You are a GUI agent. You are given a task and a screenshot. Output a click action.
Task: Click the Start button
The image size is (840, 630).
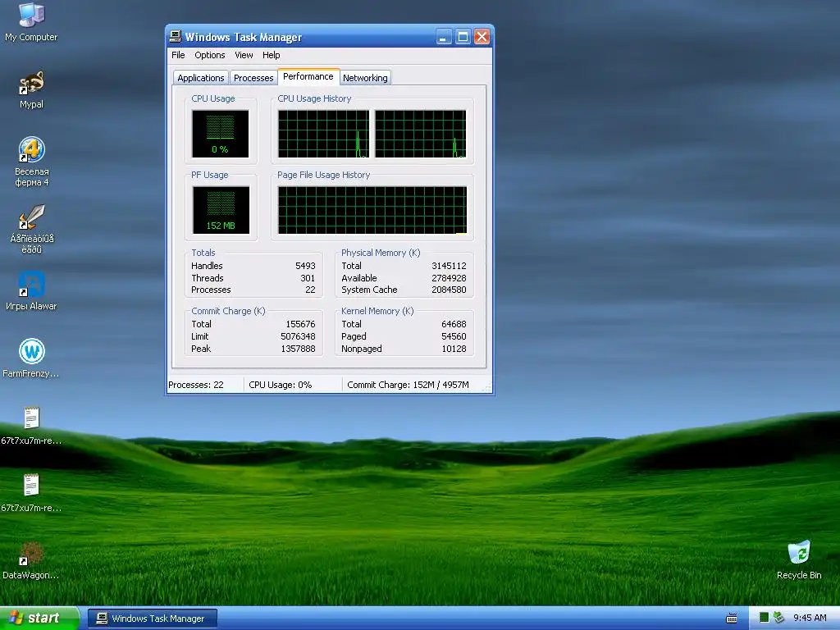(x=39, y=618)
